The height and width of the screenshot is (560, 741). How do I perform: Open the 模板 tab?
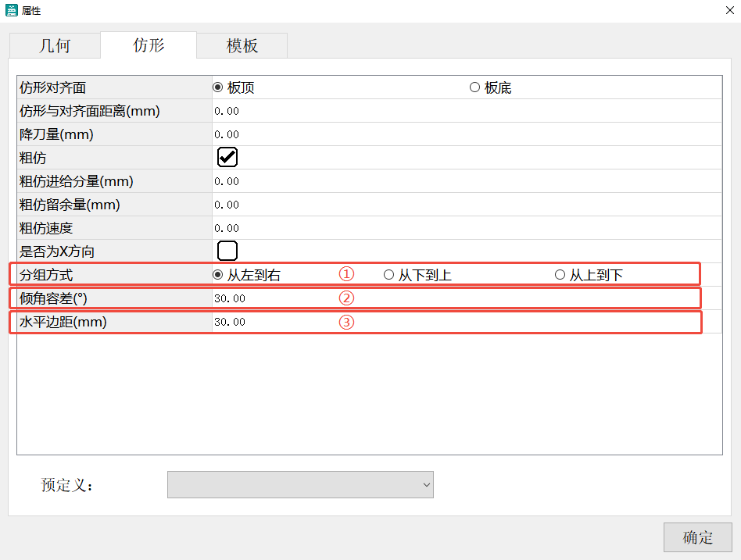pos(242,45)
